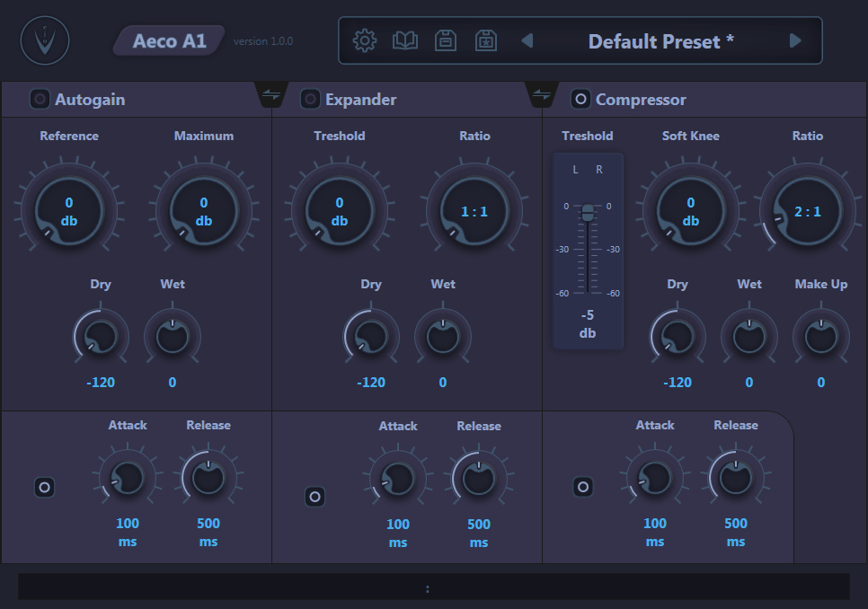Adjust the Compressor Threshold fader
Screen dimensions: 868x609
tap(589, 213)
